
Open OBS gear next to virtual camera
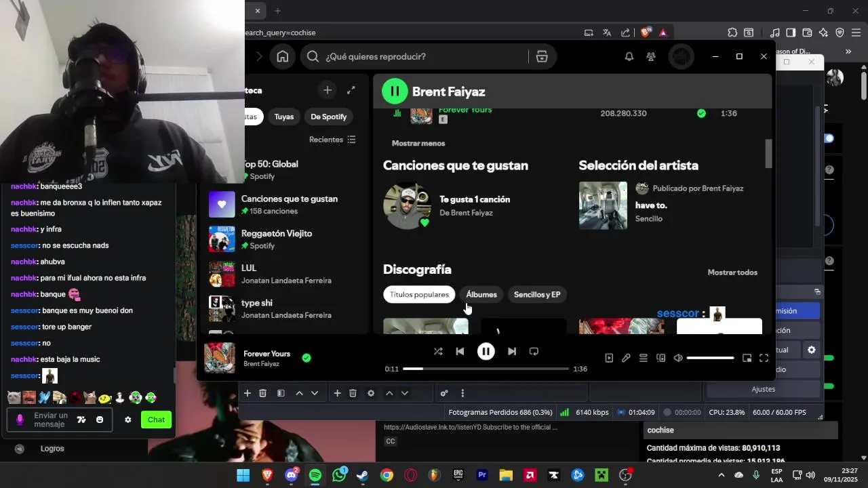(811, 350)
